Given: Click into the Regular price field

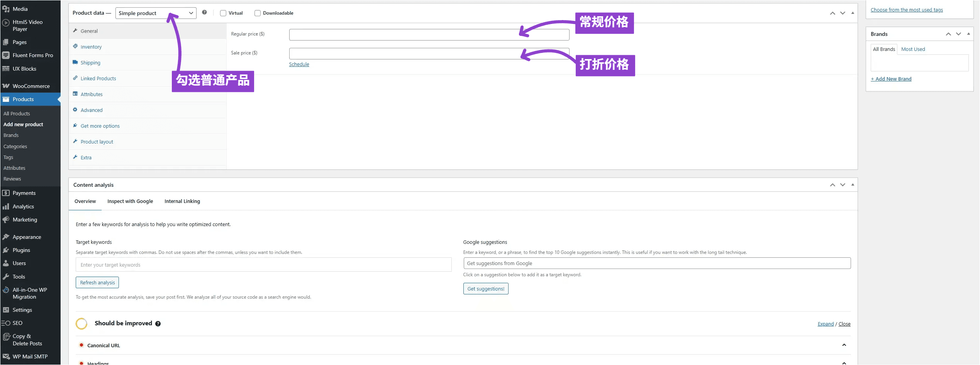Looking at the screenshot, I should click(429, 35).
